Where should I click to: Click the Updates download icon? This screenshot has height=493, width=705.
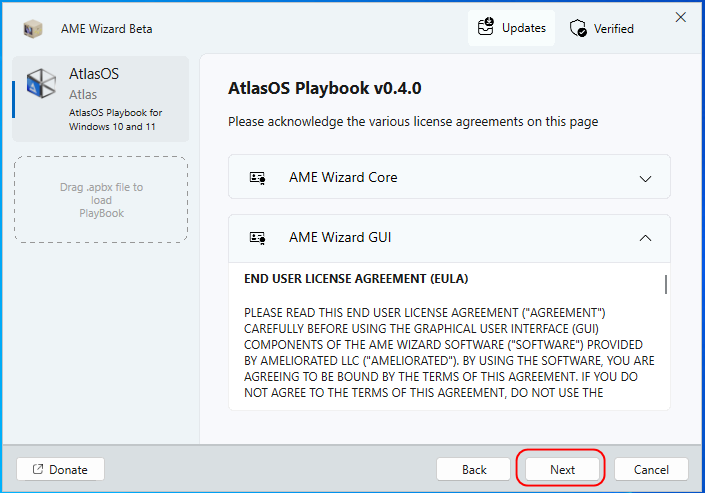pyautogui.click(x=486, y=27)
